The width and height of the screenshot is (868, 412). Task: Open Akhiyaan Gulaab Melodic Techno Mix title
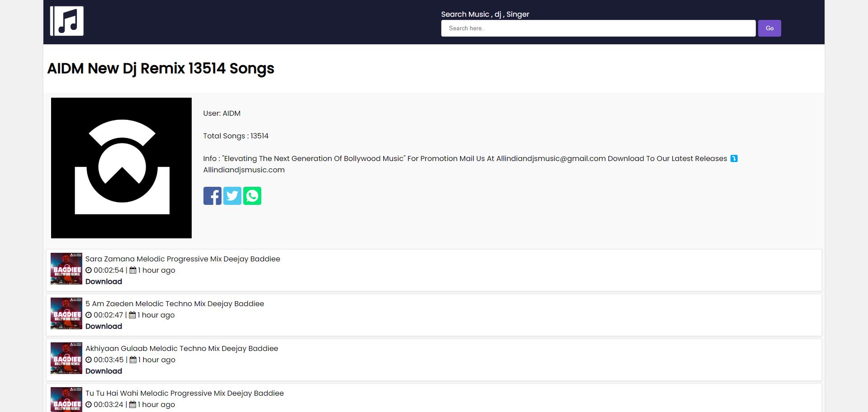pos(182,348)
